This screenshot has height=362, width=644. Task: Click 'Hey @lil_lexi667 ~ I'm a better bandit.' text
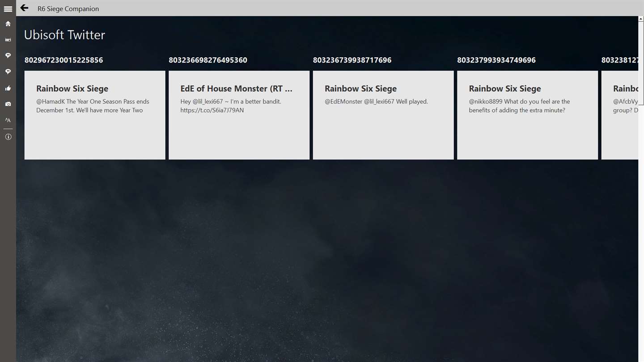click(231, 101)
